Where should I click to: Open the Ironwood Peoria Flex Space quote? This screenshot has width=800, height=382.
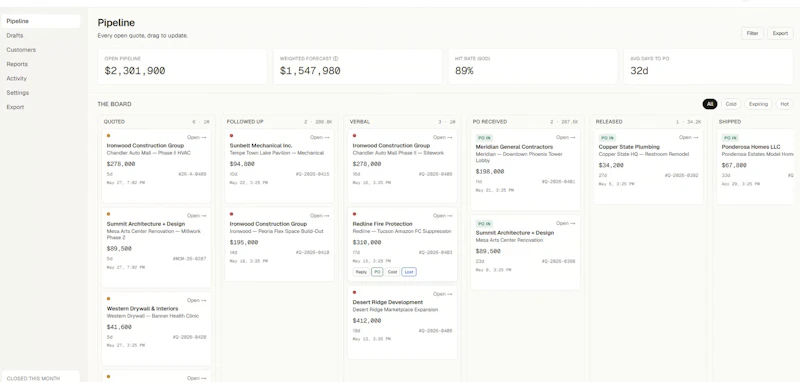coord(320,216)
